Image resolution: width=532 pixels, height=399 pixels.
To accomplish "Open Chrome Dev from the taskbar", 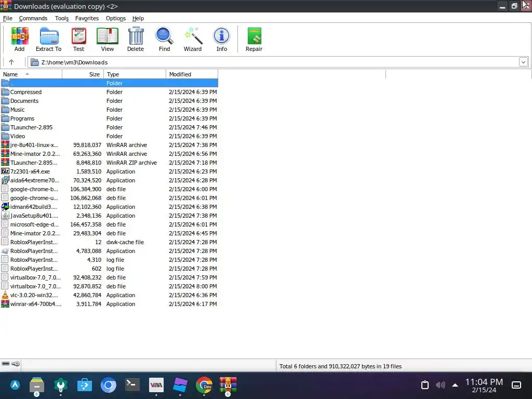I will (x=204, y=385).
